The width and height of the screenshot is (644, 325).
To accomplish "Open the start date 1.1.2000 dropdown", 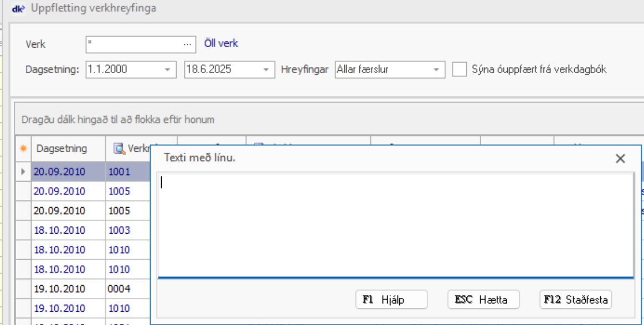I will point(167,70).
